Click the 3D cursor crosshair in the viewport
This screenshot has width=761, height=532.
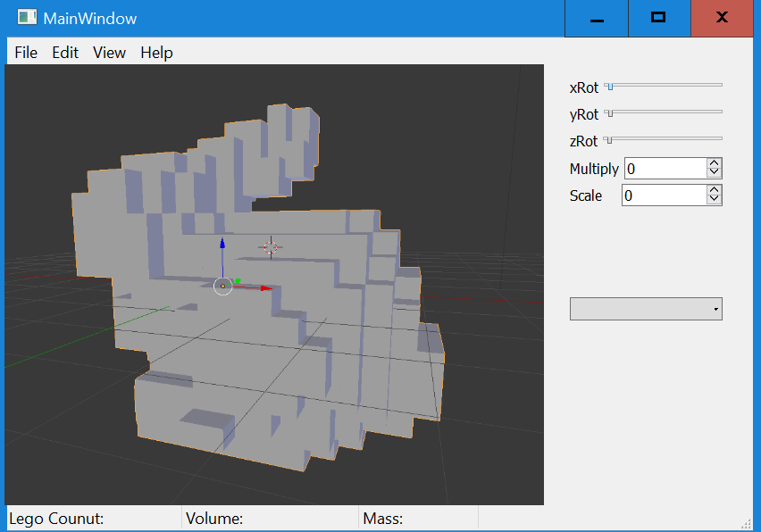tap(271, 247)
